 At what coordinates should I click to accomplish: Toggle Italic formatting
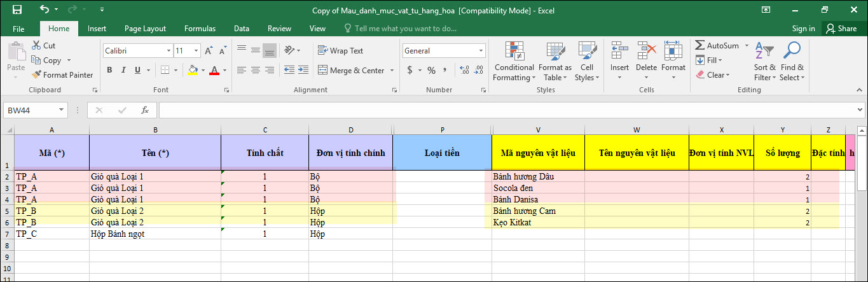[x=125, y=70]
